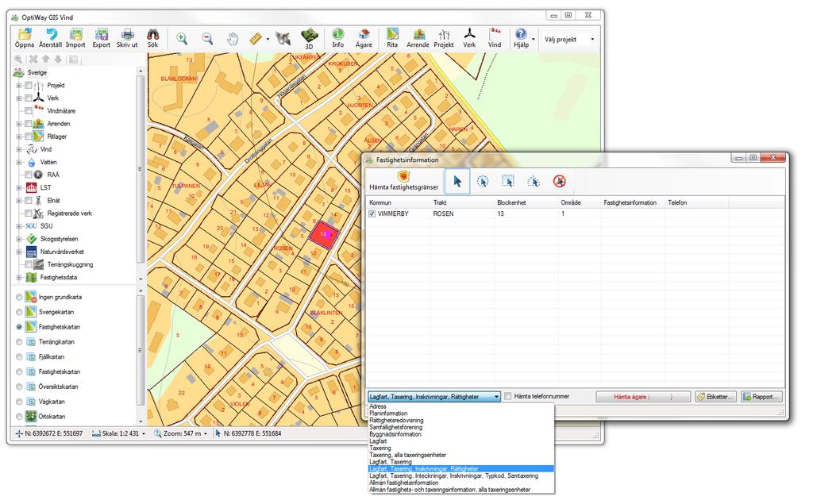Click the Projekt wind turbines icon
Screen dimensions: 813x504
444,34
